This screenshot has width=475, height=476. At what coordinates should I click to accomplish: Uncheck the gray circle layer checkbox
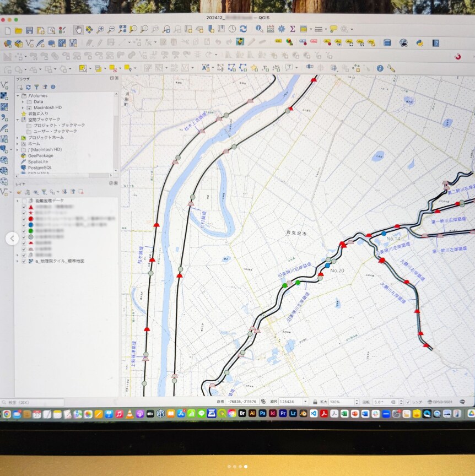(x=24, y=237)
